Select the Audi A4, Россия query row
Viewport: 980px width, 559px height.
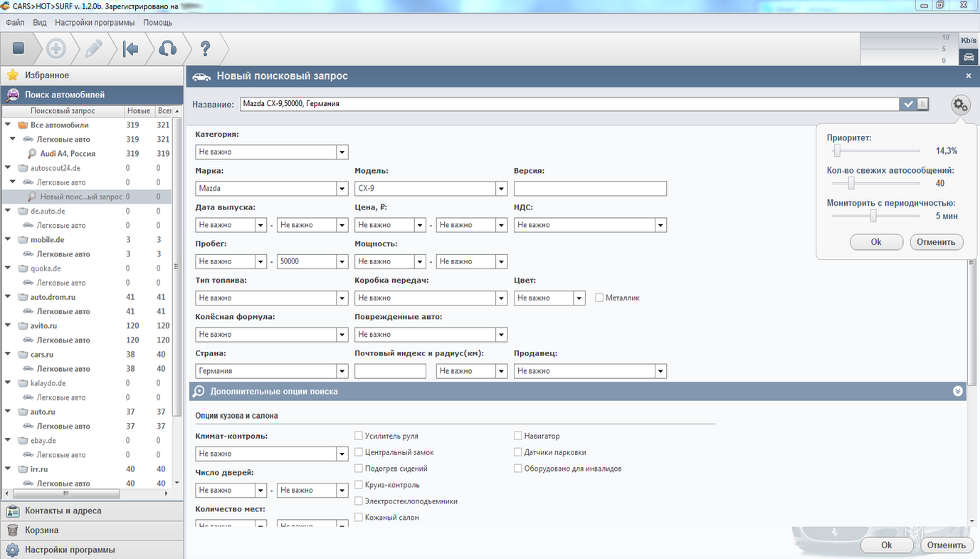coord(86,153)
